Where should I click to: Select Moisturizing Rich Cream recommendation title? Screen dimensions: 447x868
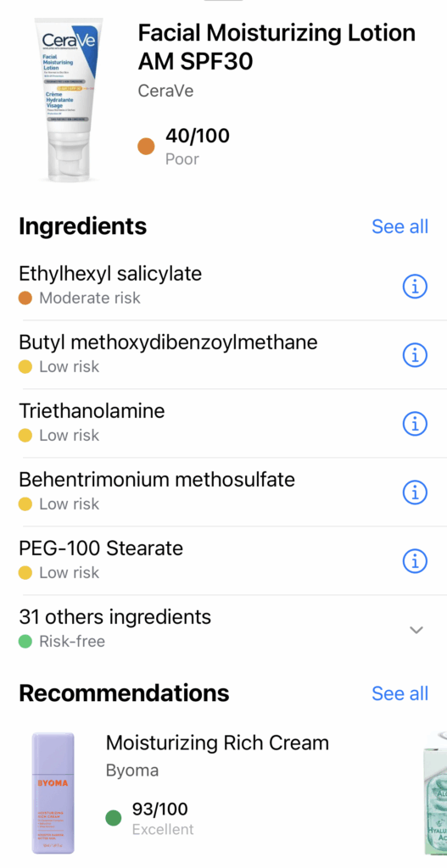217,743
